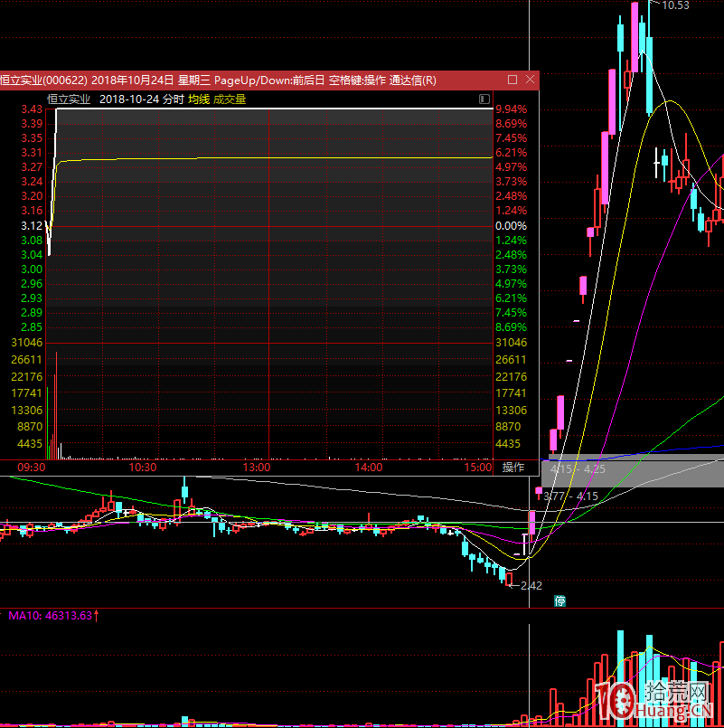The image size is (724, 728).
Task: Click the 2.85 lowest price axis label
Action: 32,326
